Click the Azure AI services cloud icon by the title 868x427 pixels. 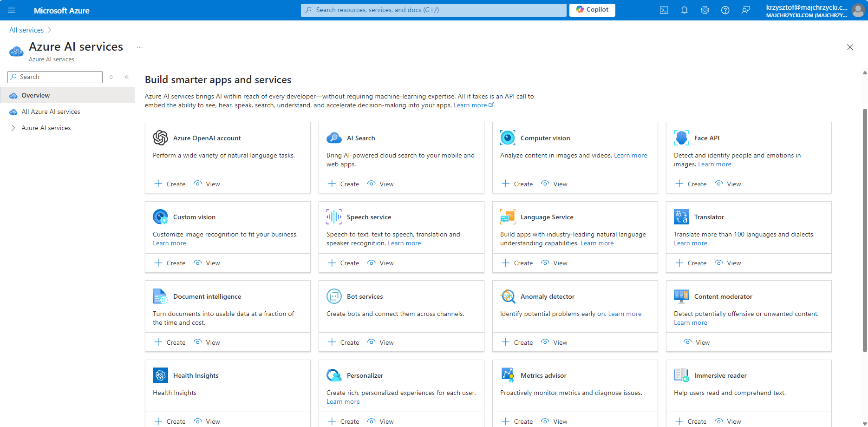(16, 52)
